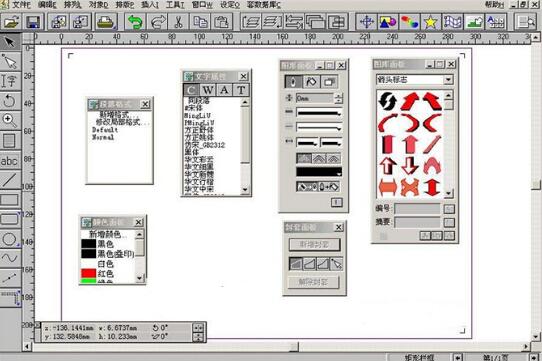Activate the magnifier zoom tool
This screenshot has height=361, width=542.
(x=9, y=120)
